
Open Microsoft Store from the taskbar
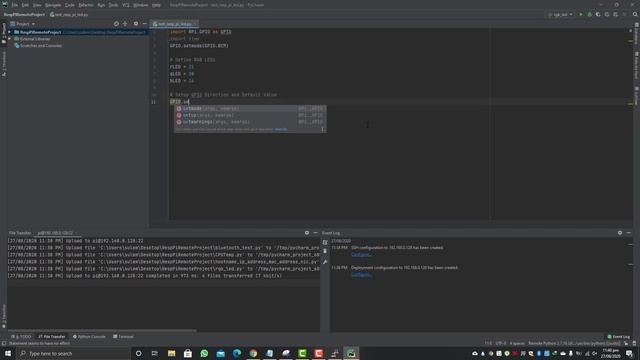click(188, 353)
